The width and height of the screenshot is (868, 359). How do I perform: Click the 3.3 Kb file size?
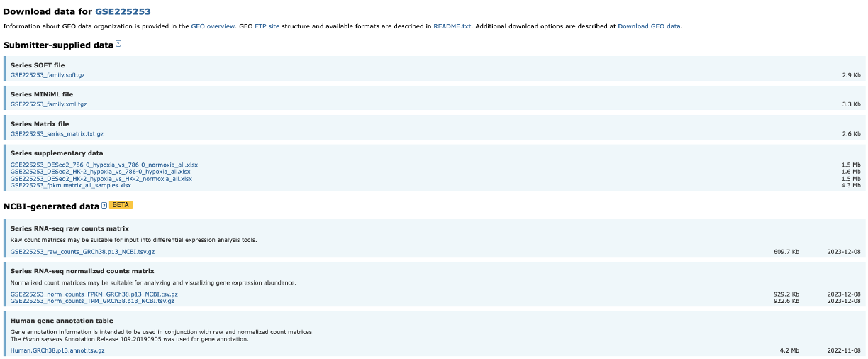tap(852, 104)
